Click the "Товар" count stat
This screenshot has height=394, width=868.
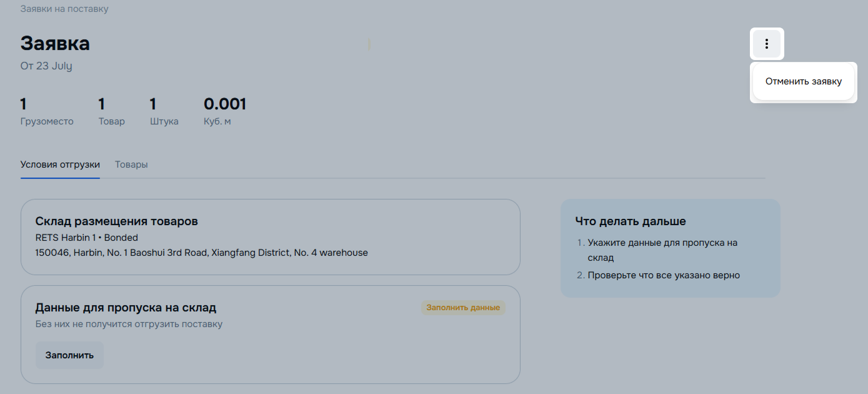111,113
